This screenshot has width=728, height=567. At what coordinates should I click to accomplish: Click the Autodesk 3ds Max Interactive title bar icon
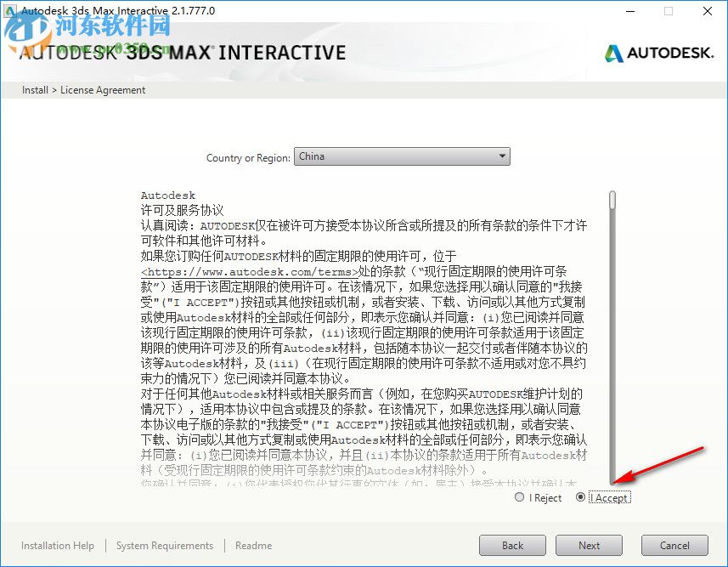click(x=10, y=10)
